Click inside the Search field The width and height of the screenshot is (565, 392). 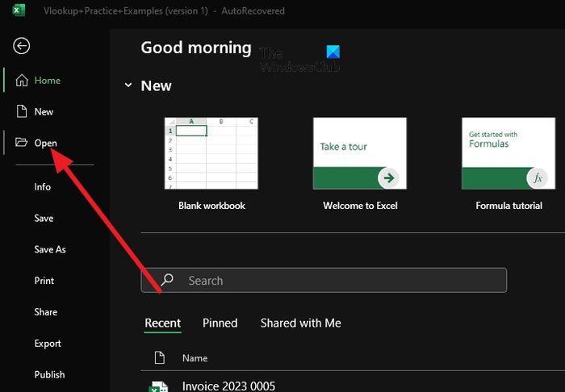click(324, 280)
